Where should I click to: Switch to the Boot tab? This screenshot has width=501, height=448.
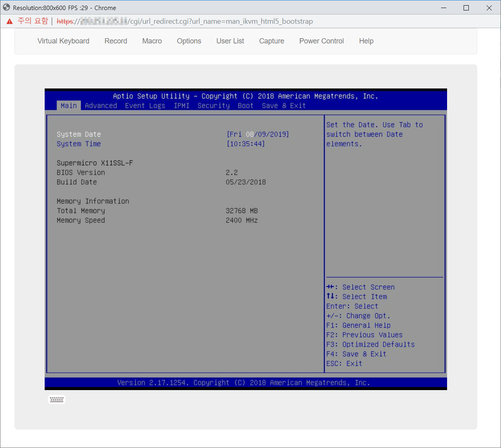click(x=245, y=106)
